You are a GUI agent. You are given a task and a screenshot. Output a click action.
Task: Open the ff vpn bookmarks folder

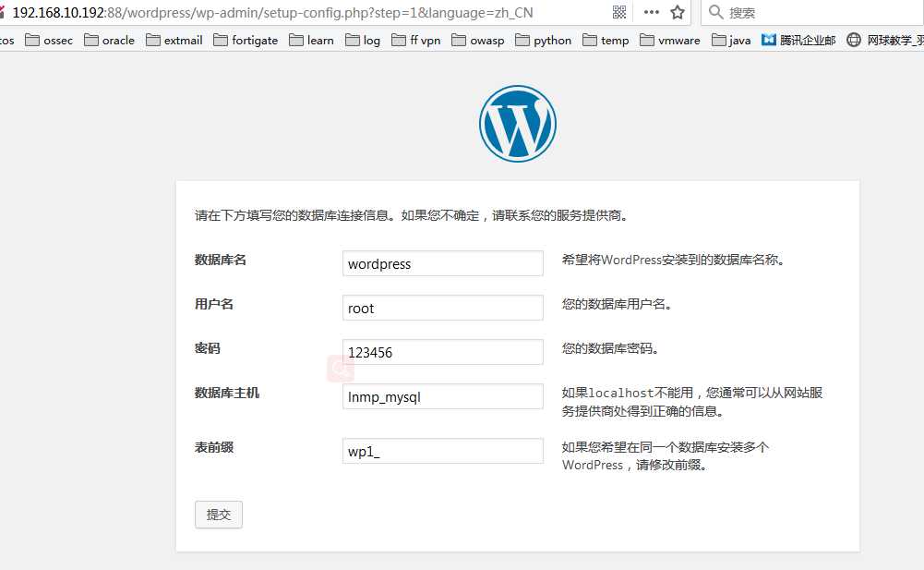(416, 40)
